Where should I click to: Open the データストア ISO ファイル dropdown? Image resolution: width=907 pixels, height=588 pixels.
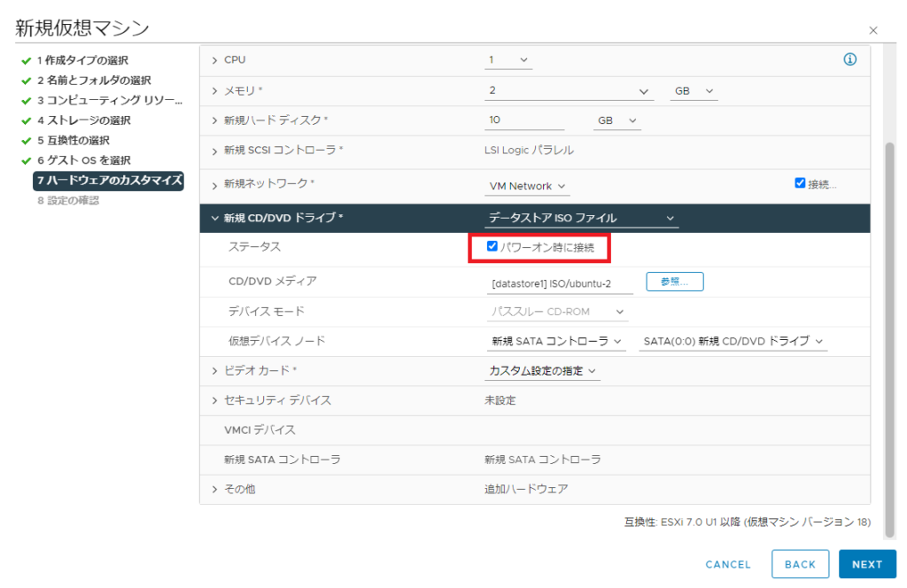(581, 218)
